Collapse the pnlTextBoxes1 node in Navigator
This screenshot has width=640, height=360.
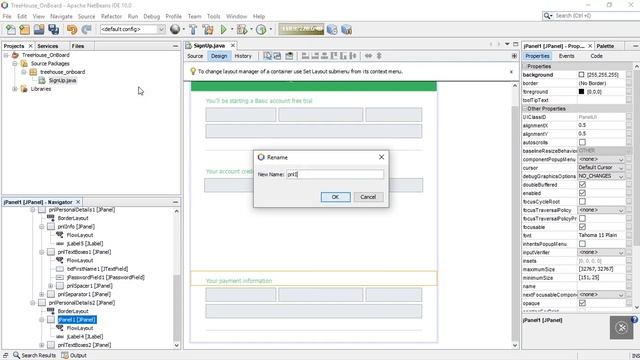click(42, 252)
